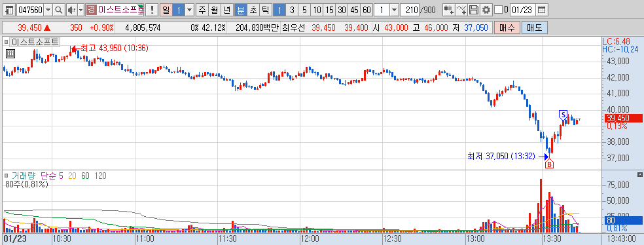Click the add line overlay indicator icon

tap(462, 9)
